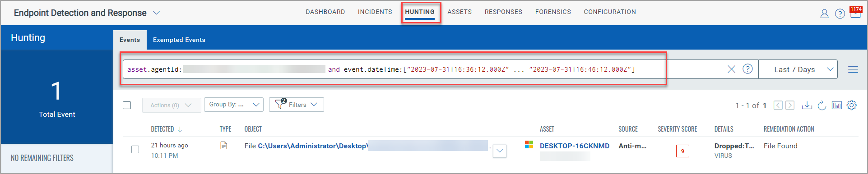Click the DETAILS column header

724,129
